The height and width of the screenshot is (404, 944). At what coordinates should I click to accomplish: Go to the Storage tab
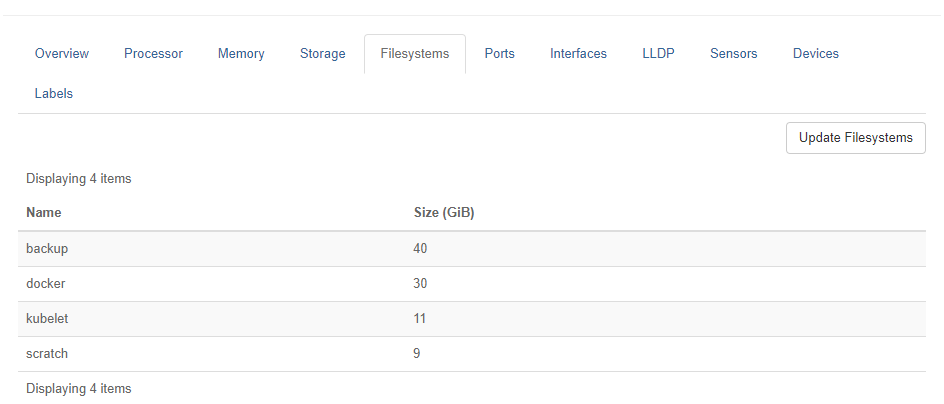click(322, 54)
